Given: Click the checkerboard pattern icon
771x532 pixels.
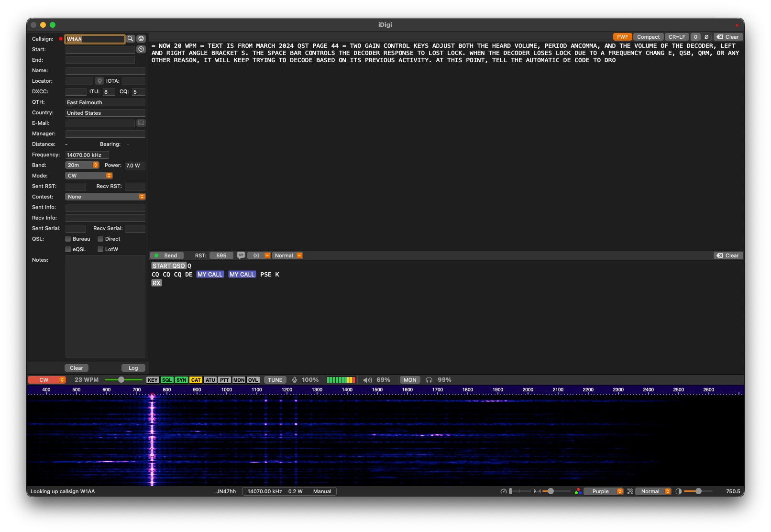Looking at the screenshot, I should pyautogui.click(x=630, y=491).
